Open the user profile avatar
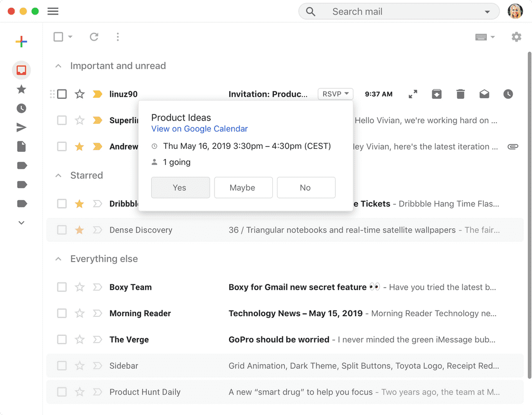Image resolution: width=532 pixels, height=415 pixels. tap(515, 11)
